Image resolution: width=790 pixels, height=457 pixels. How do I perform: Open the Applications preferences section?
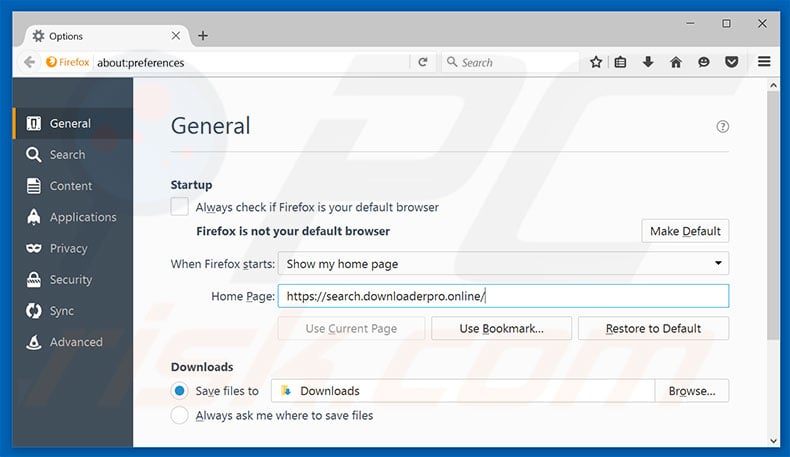tap(73, 217)
